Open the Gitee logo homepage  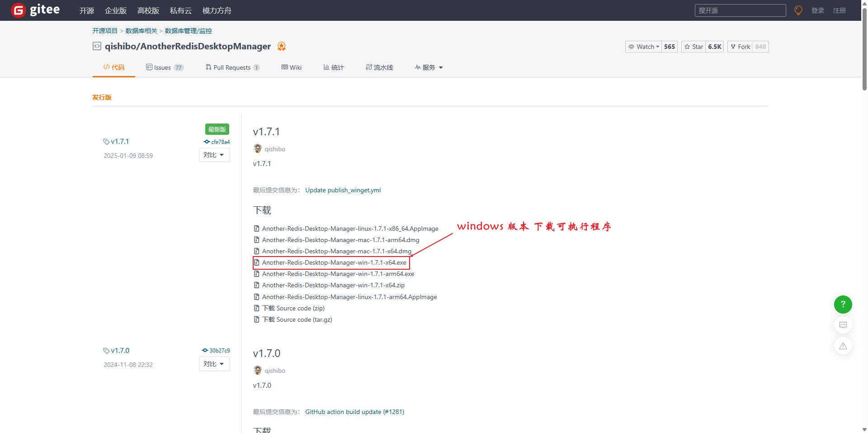point(35,10)
